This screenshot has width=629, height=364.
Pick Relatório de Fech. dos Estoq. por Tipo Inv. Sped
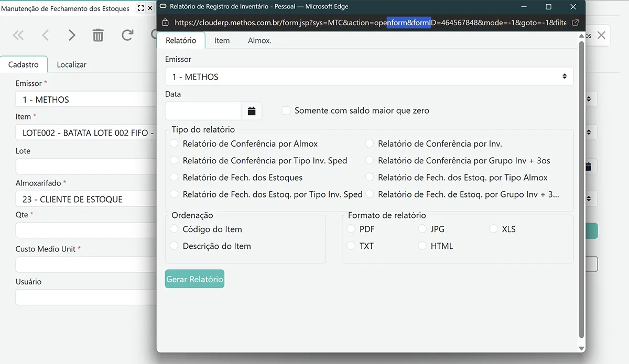click(x=174, y=194)
